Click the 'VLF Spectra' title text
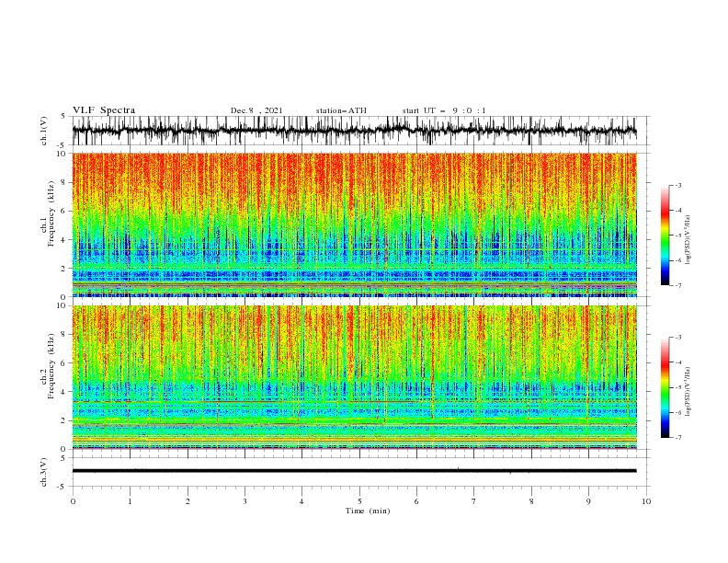 104,110
